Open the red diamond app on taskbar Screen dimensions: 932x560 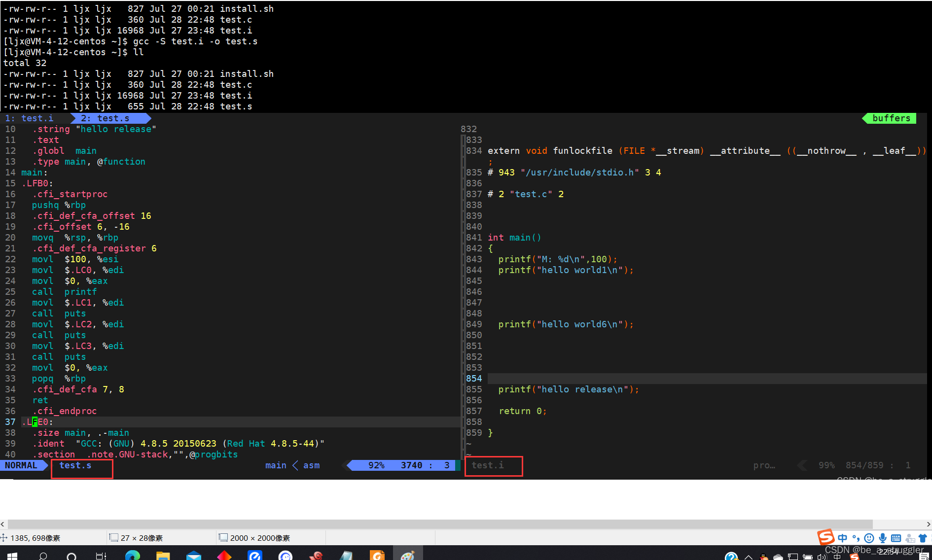click(x=224, y=556)
